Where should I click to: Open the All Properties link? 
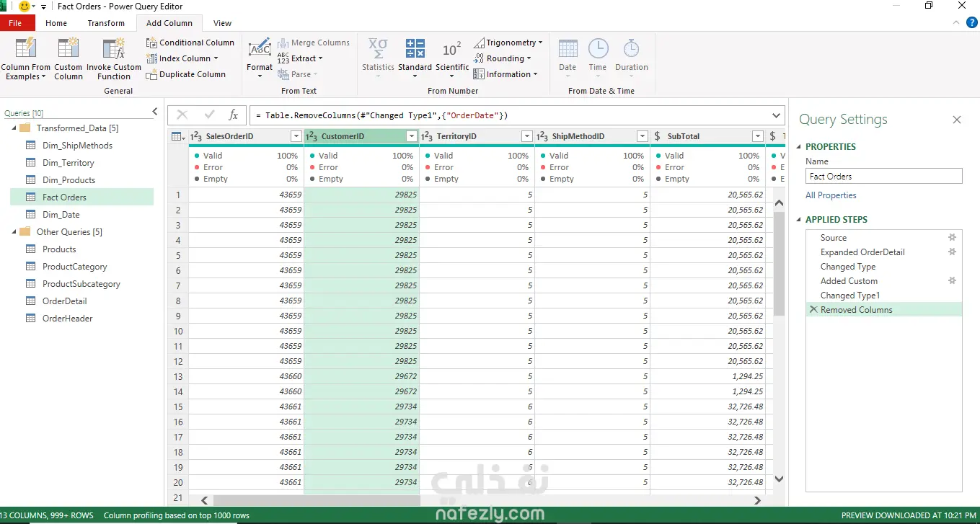831,195
